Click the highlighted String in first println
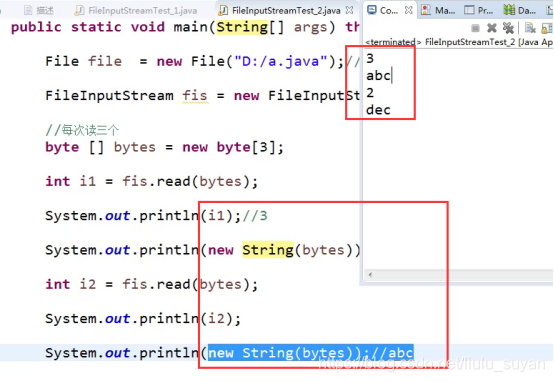This screenshot has width=554, height=382. pos(268,250)
